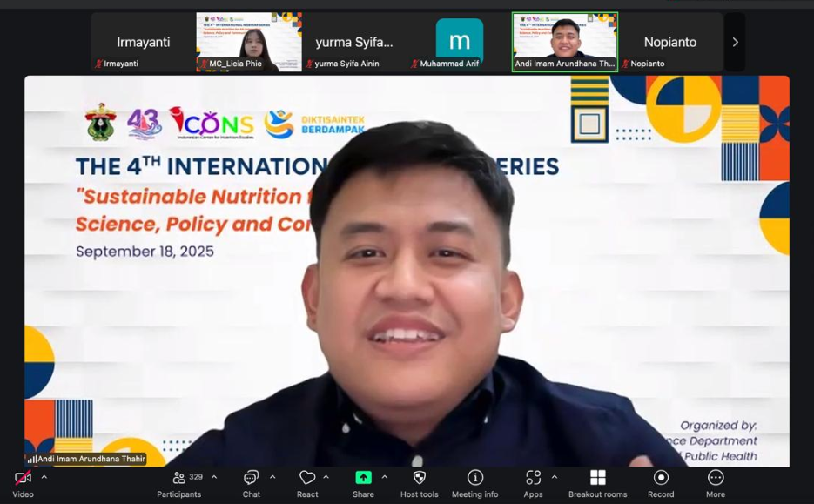Select MC_Licia Phie video thumbnail
Image resolution: width=814 pixels, height=504 pixels.
pyautogui.click(x=249, y=41)
